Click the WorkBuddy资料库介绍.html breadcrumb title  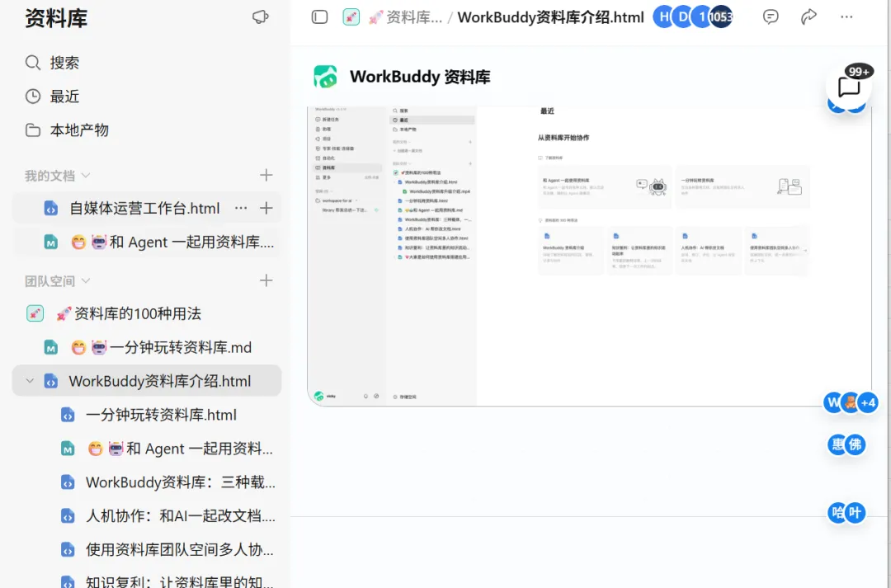coord(550,17)
